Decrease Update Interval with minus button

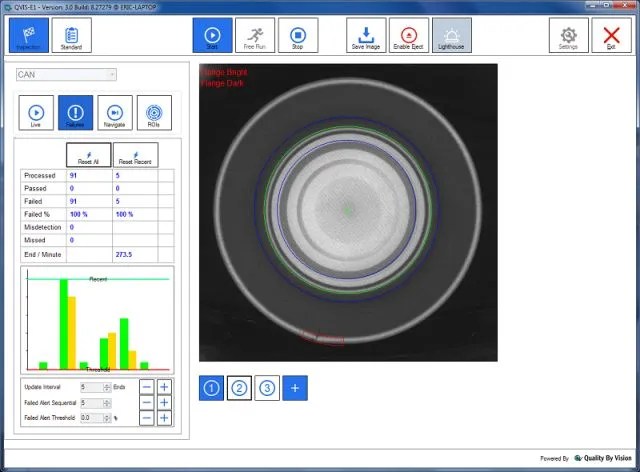coord(147,387)
